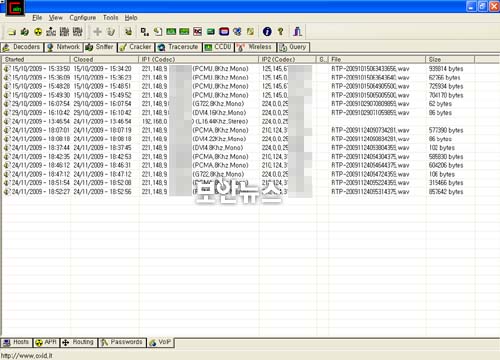Click the open folder toolbar icon

tap(12, 32)
